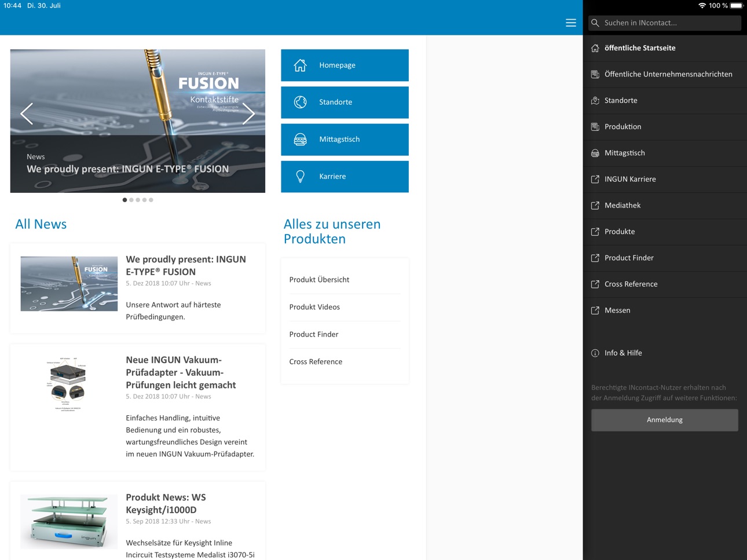This screenshot has height=560, width=747.
Task: Click the info icon next to Info & Hilfe
Action: pyautogui.click(x=595, y=353)
